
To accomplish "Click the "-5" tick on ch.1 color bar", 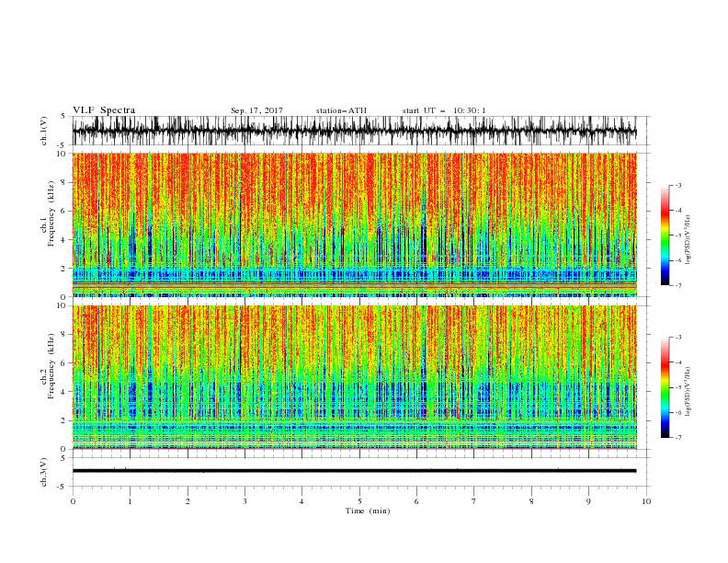I will (678, 236).
